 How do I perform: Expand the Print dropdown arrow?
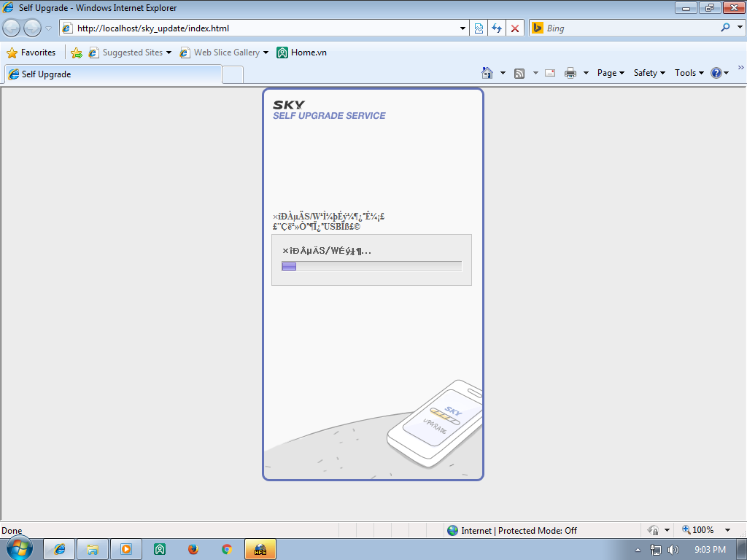click(x=586, y=73)
